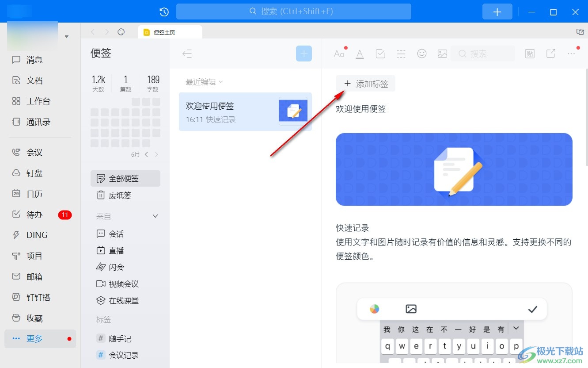This screenshot has width=588, height=368.
Task: Click the pop-out window icon at tab bar right
Action: click(580, 32)
